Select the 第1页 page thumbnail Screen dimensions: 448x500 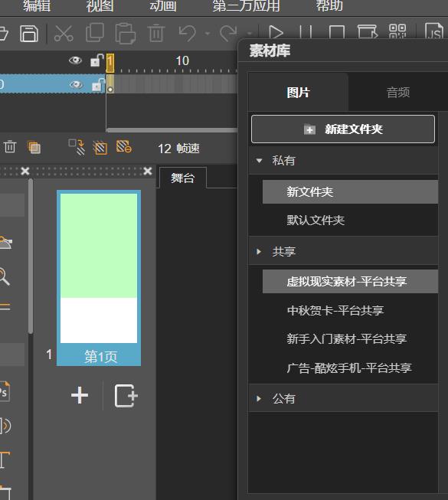pyautogui.click(x=99, y=278)
